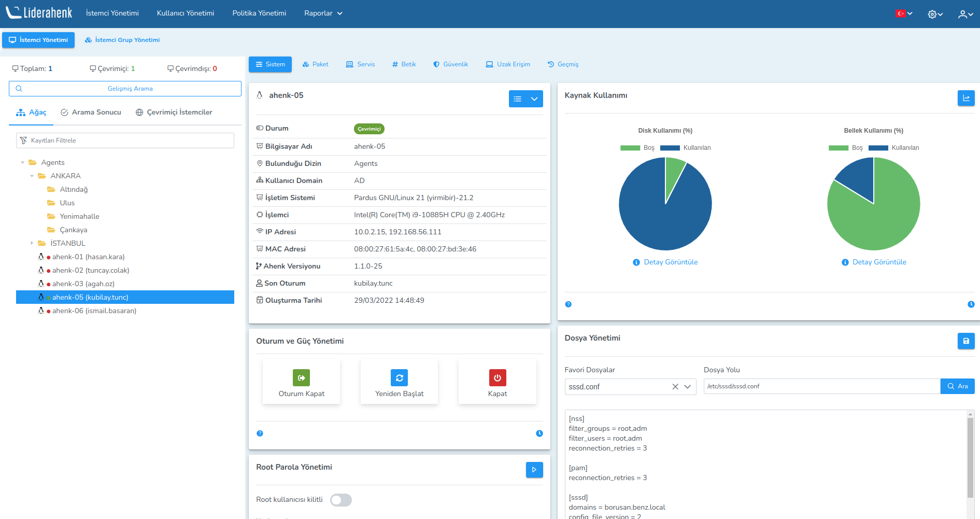Run the Root Parola Yönetimi play button
980x519 pixels.
[534, 470]
